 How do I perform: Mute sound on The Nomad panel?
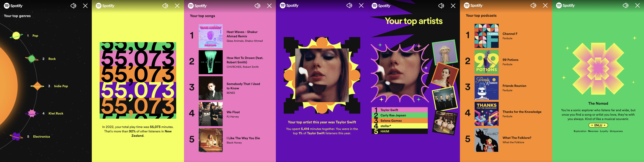pyautogui.click(x=625, y=5)
